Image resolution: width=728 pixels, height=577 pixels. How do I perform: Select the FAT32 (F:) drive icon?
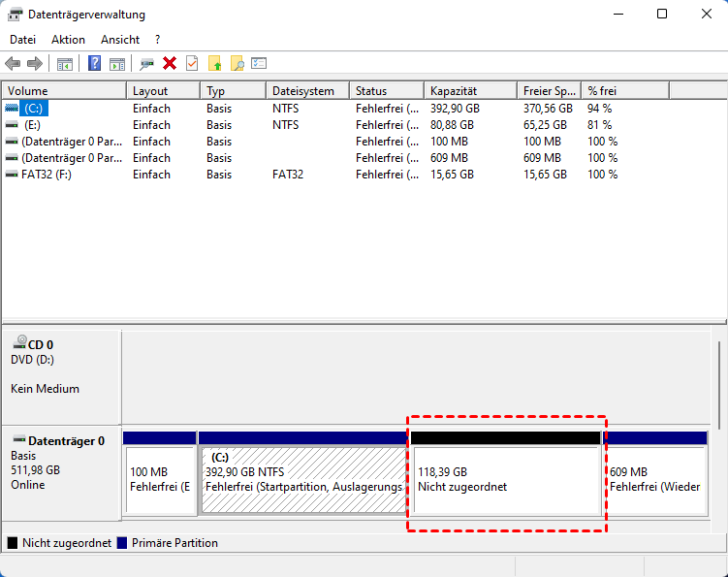pos(11,175)
